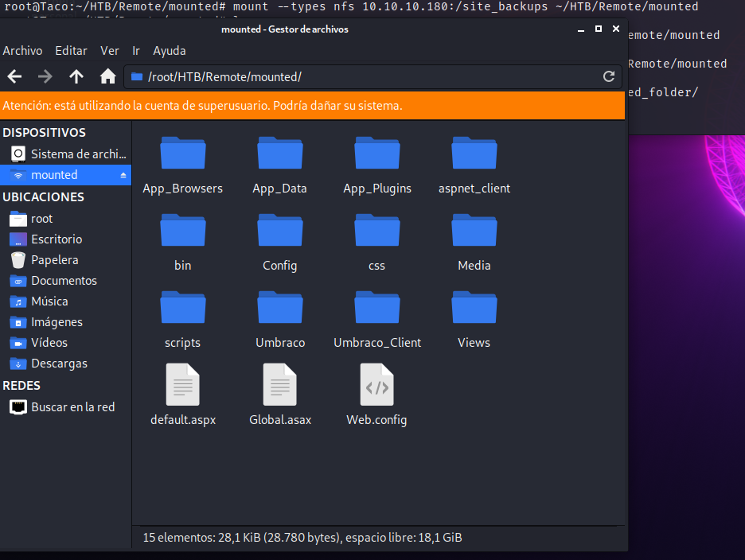745x560 pixels.
Task: Open the Ver menu
Action: (x=110, y=51)
